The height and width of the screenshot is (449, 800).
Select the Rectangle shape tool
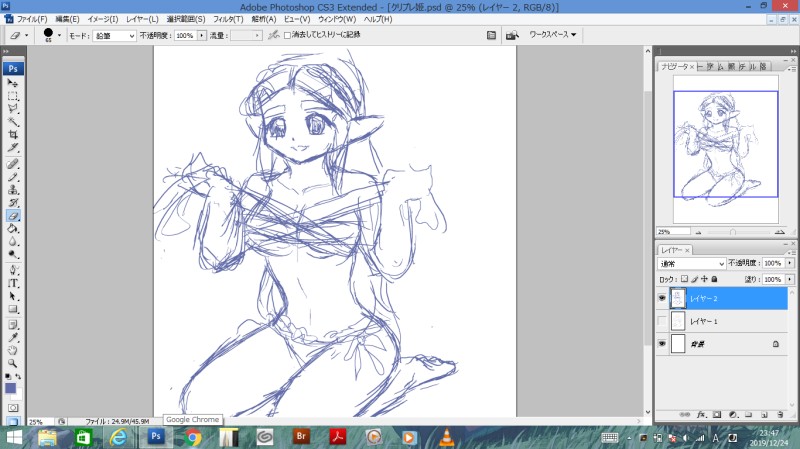[13, 309]
